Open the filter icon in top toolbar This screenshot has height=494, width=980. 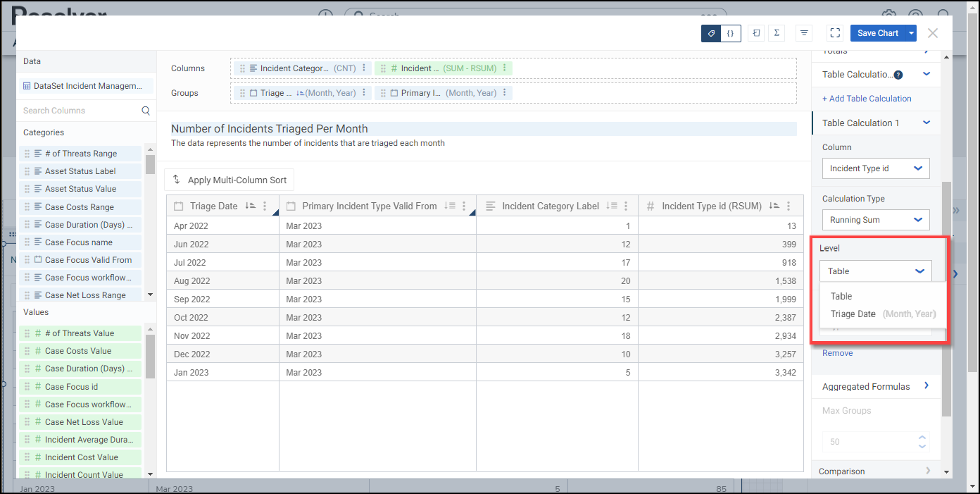[804, 33]
